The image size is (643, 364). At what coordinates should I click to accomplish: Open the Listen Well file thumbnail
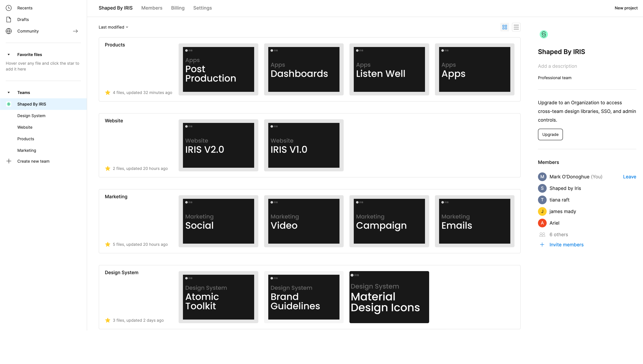click(389, 69)
